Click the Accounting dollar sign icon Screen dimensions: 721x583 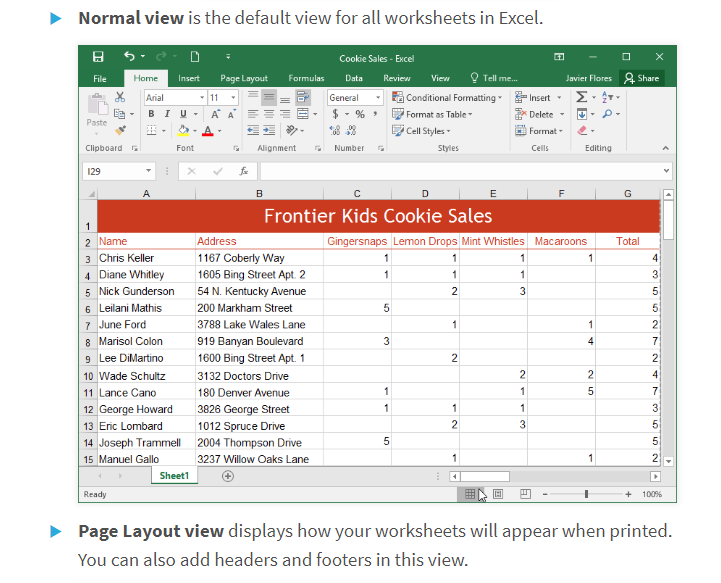pyautogui.click(x=336, y=114)
